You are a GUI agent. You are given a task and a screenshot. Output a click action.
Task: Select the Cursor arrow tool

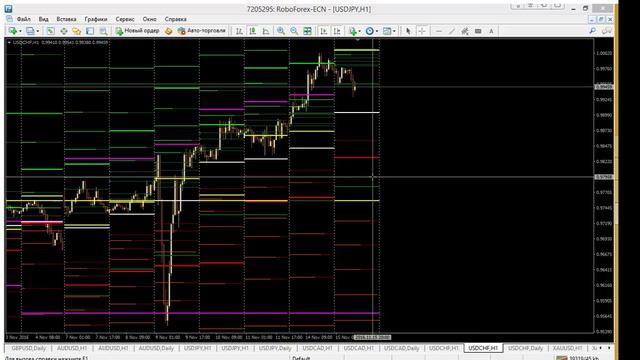[x=408, y=31]
